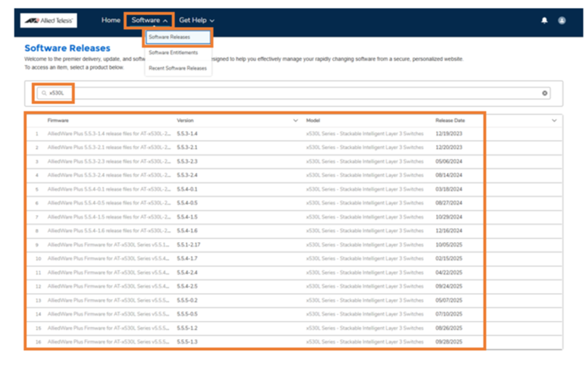Open firmware row with version 5.5.4-0.5
588x367 pixels.
[x=294, y=203]
